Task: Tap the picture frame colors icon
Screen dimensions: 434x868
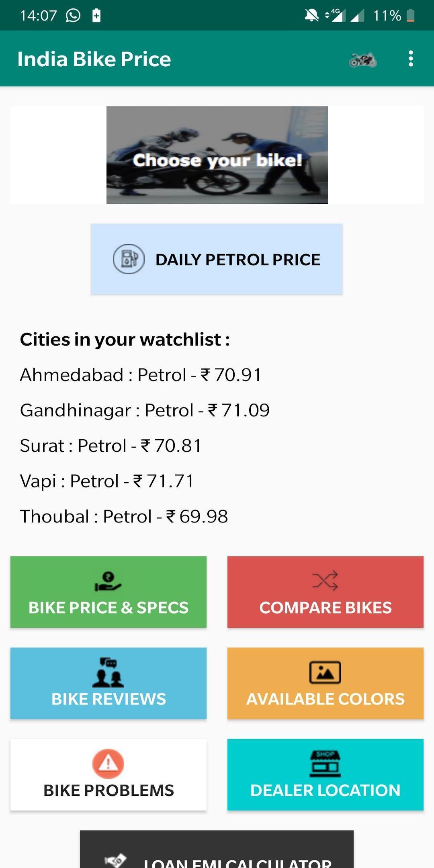Action: point(325,672)
